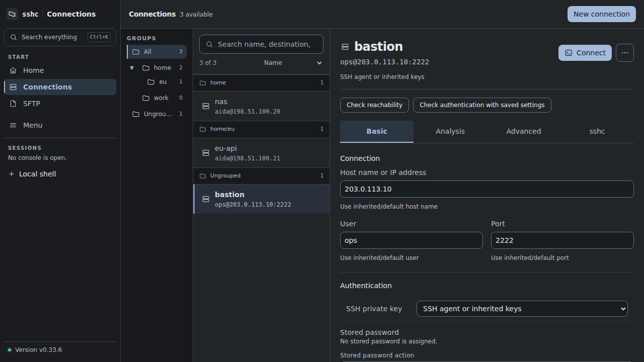Click the home/eu section header
Image resolution: width=644 pixels, height=362 pixels.
pos(262,129)
